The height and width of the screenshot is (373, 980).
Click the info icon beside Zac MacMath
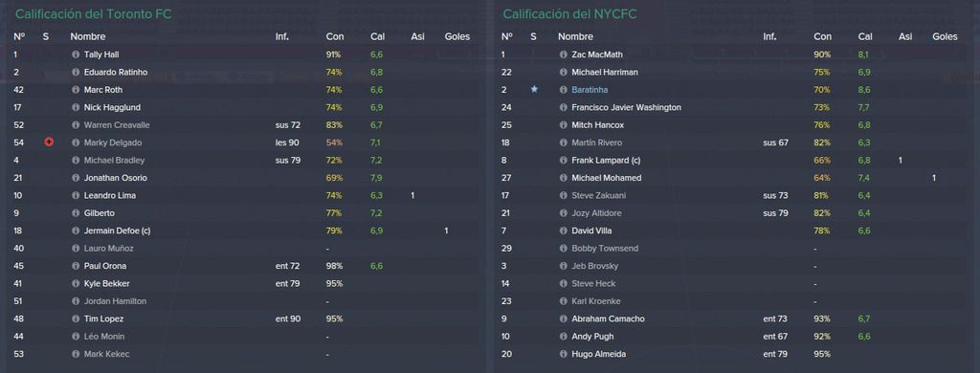(563, 55)
